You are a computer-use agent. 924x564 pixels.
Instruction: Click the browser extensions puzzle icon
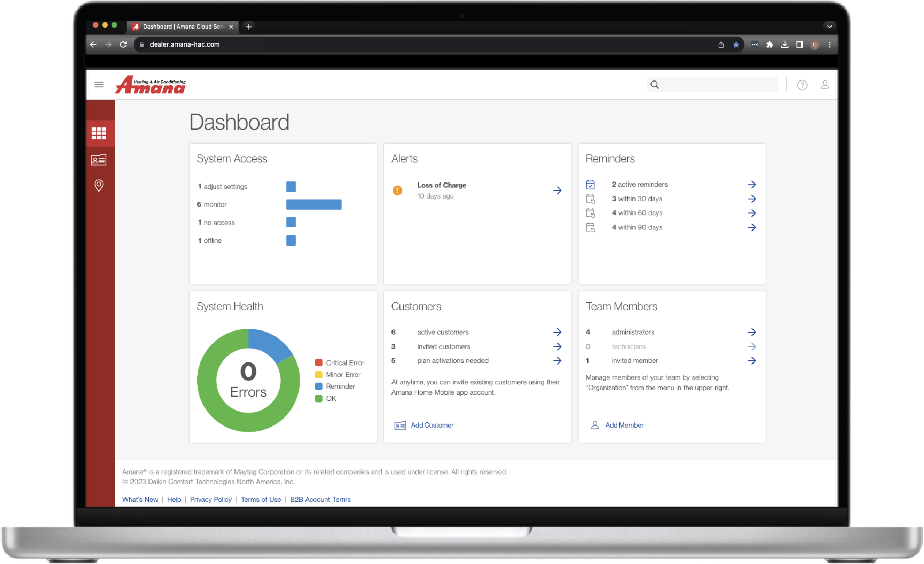pyautogui.click(x=770, y=45)
